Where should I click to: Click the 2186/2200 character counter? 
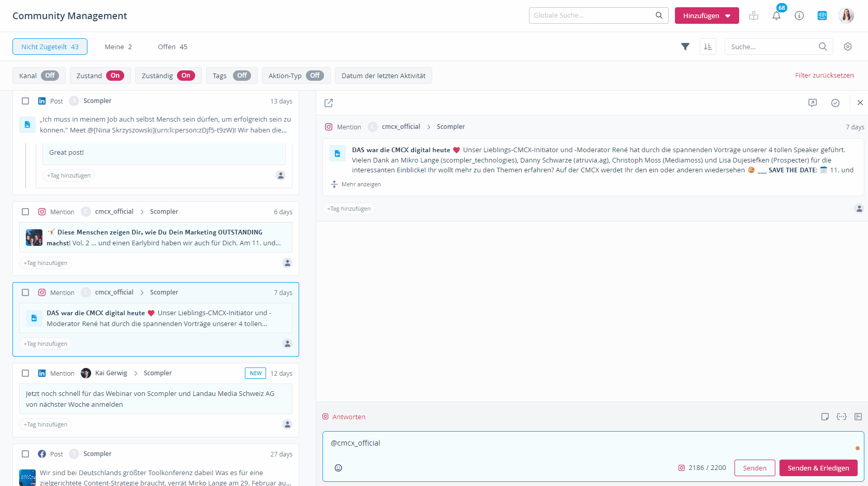tap(706, 467)
